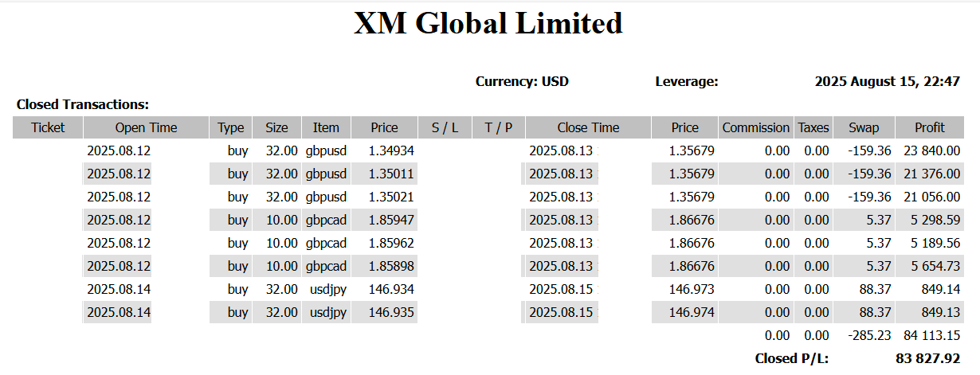Click the T / P column header

click(498, 127)
